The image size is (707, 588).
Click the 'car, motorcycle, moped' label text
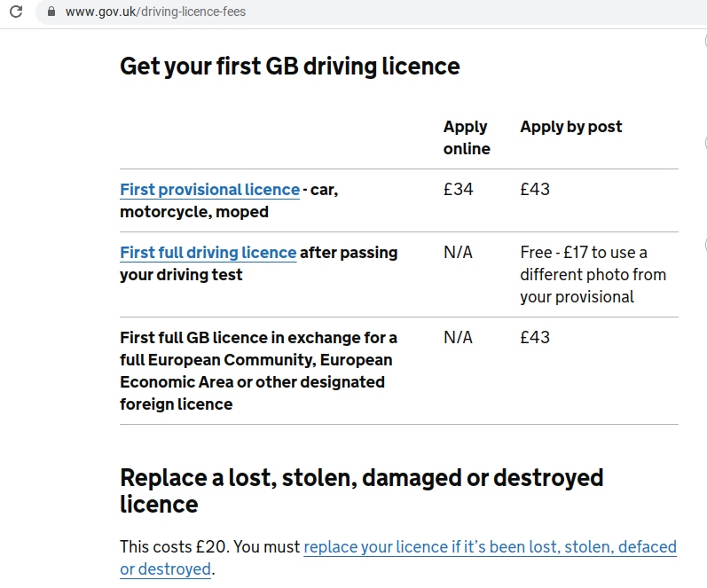pos(229,200)
